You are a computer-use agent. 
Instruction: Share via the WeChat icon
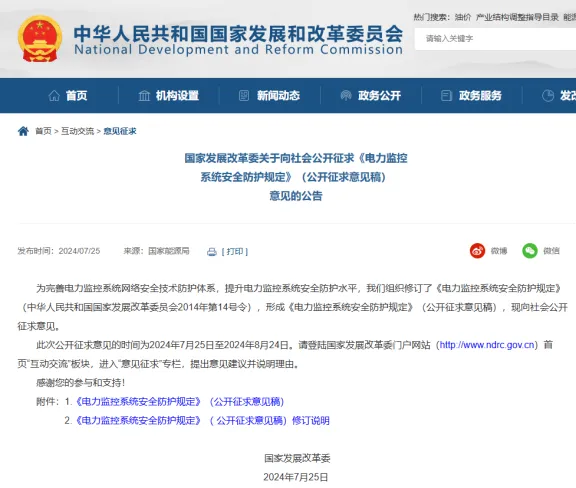point(530,251)
